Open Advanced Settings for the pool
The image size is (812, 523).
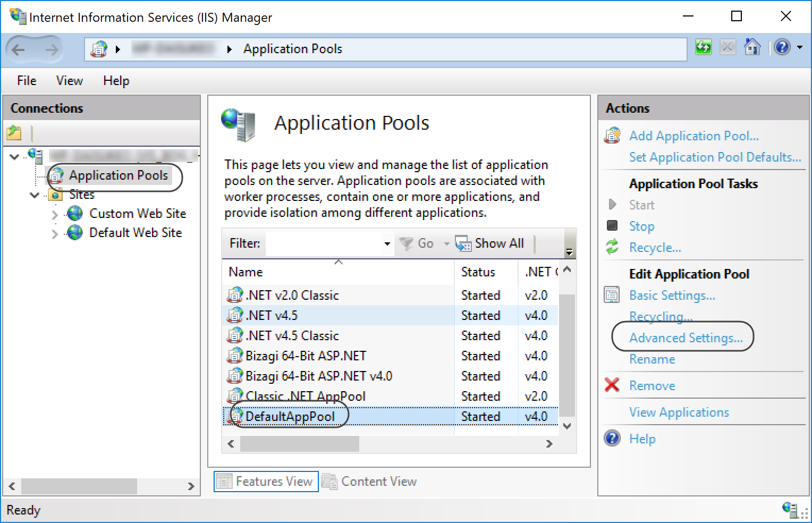[x=686, y=338]
